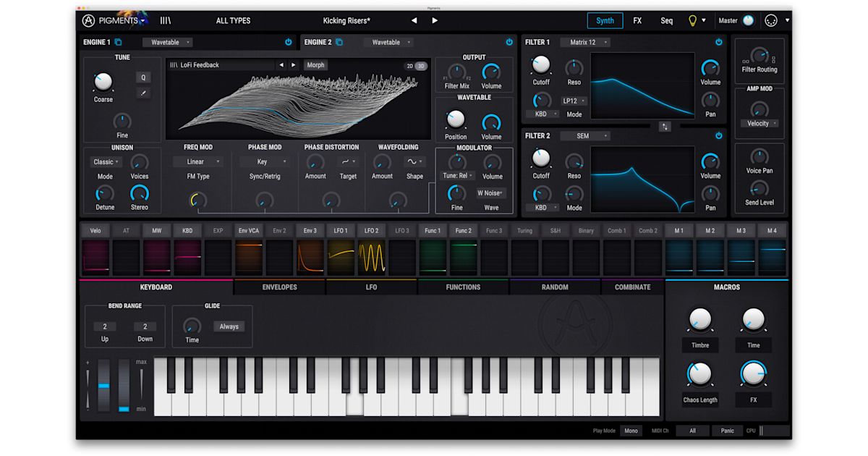Image resolution: width=868 pixels, height=456 pixels.
Task: Click the lightbulb sound design tips icon
Action: pyautogui.click(x=692, y=20)
